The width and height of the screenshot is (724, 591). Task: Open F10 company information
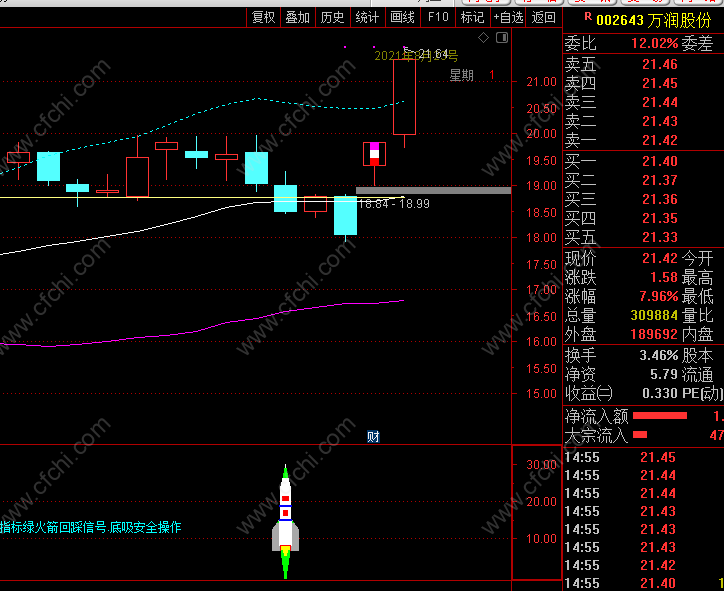pyautogui.click(x=438, y=17)
